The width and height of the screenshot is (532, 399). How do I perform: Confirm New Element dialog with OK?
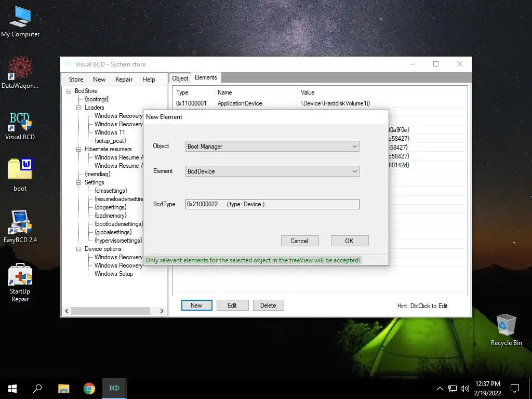click(350, 241)
